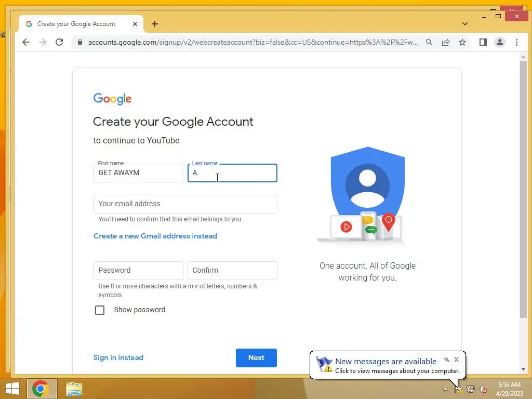Click the Confirm password field

pos(232,270)
